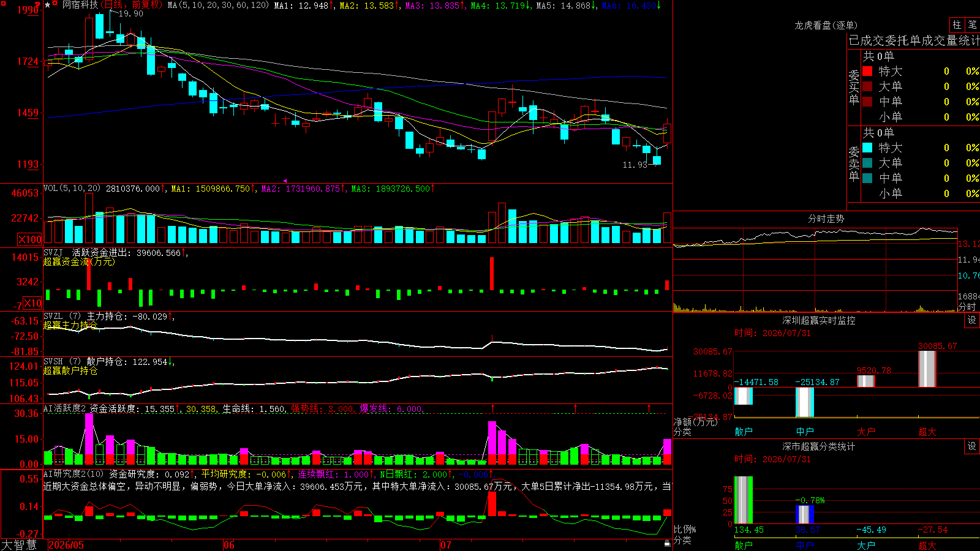The height and width of the screenshot is (551, 980).
Task: Click the 强势线: 3.000 legend text
Action: point(322,409)
